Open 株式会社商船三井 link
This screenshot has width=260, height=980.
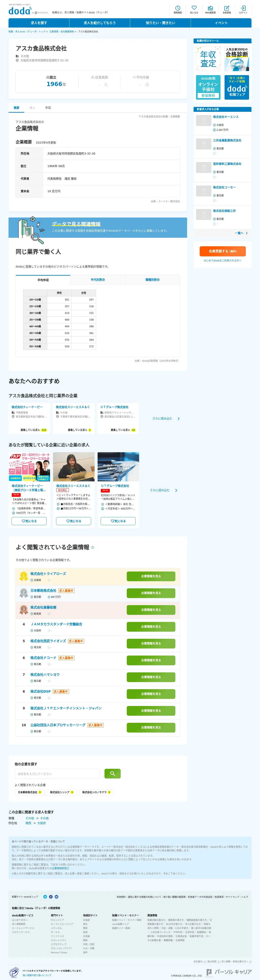pos(224,211)
